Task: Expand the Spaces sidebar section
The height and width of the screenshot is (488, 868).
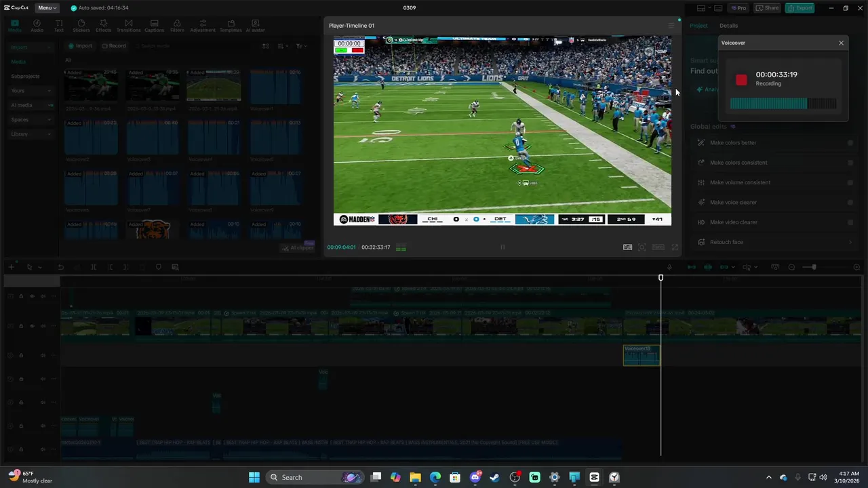Action: coord(31,119)
